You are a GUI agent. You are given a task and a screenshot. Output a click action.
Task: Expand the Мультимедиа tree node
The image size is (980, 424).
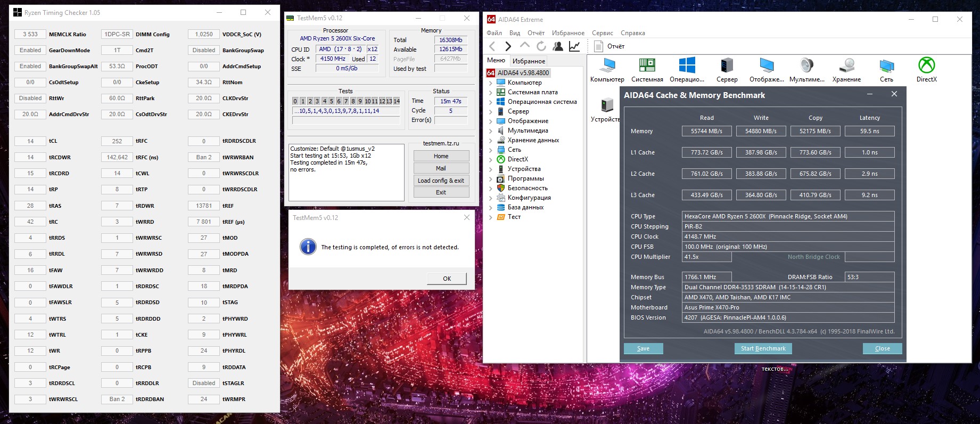click(x=490, y=131)
